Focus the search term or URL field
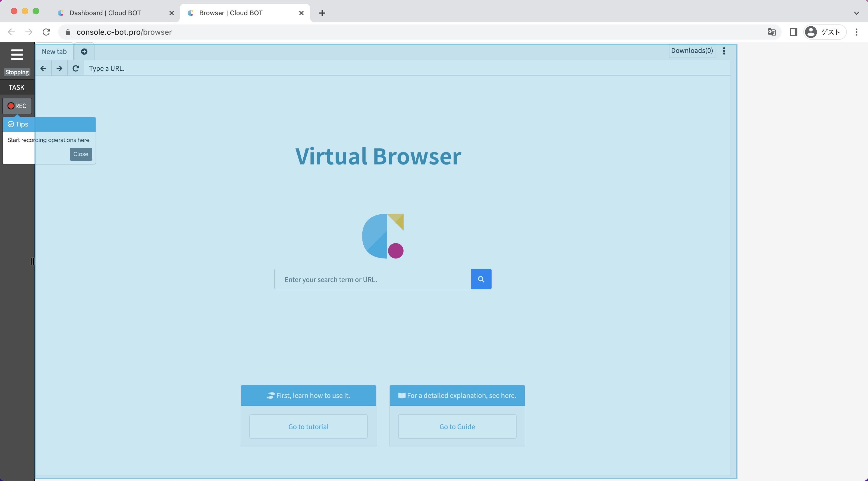The image size is (868, 481). click(372, 279)
